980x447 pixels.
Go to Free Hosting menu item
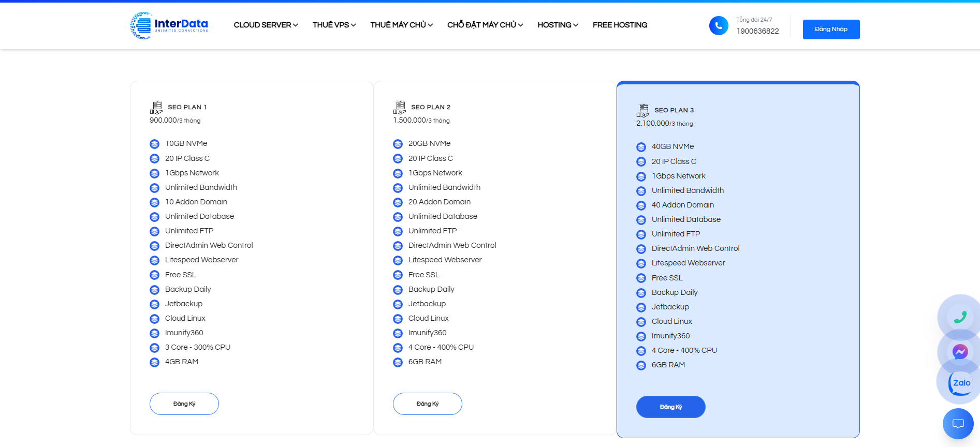pos(620,25)
